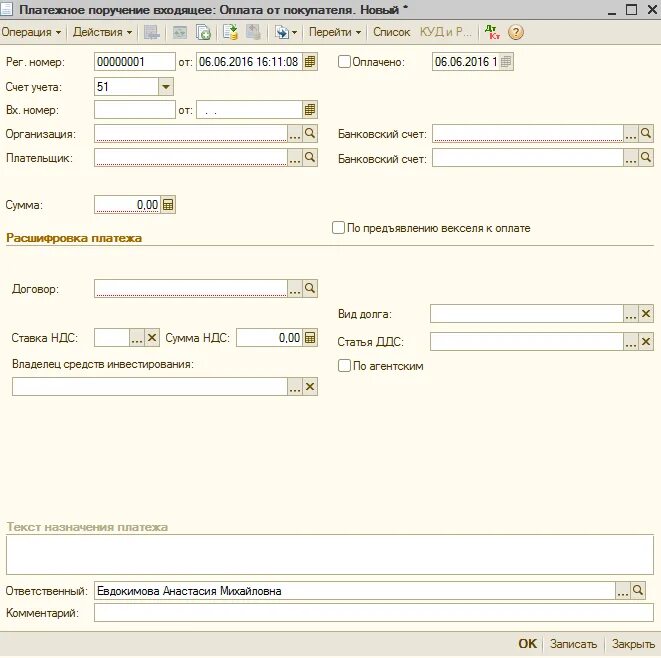Open the Перейти menu
661x658 pixels.
pos(335,32)
